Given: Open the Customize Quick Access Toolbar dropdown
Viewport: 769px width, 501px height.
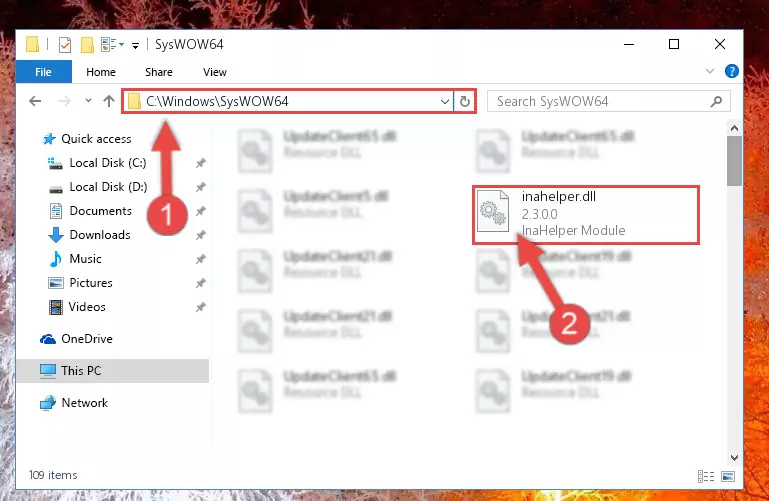Looking at the screenshot, I should click(135, 46).
